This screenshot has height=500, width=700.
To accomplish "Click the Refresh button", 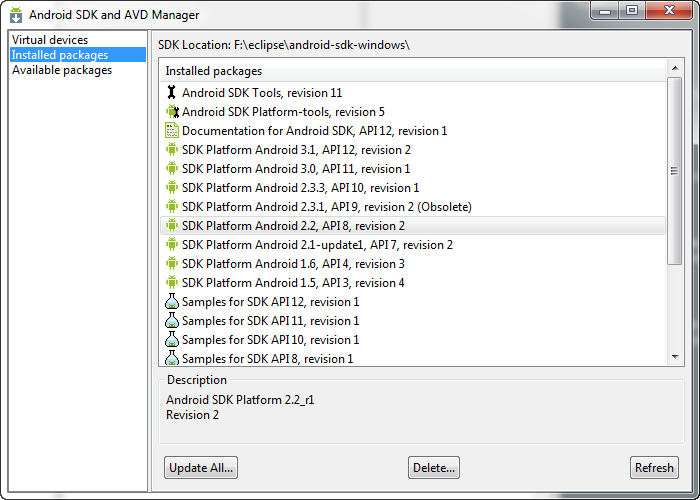I will (654, 467).
